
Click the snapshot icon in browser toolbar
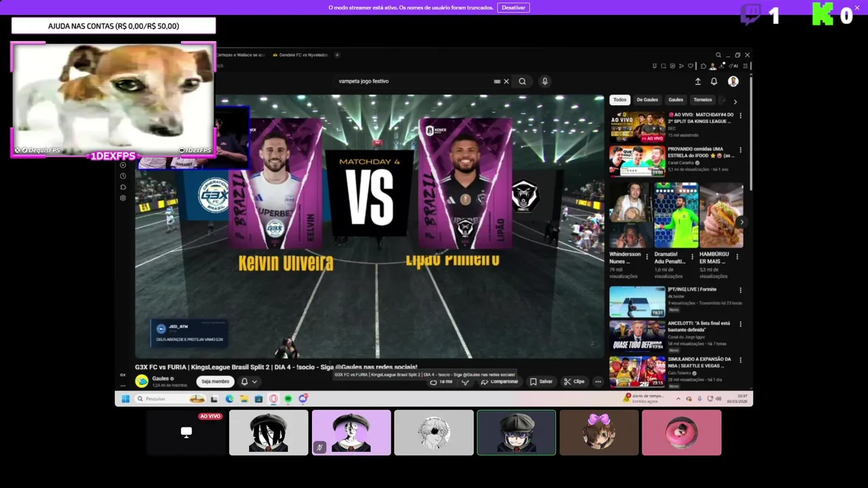click(663, 66)
